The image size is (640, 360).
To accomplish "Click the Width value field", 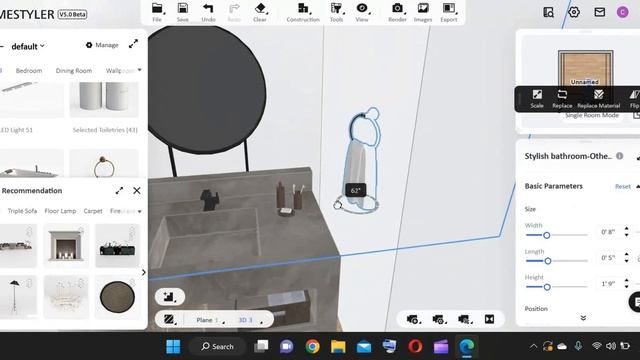I will click(x=609, y=232).
